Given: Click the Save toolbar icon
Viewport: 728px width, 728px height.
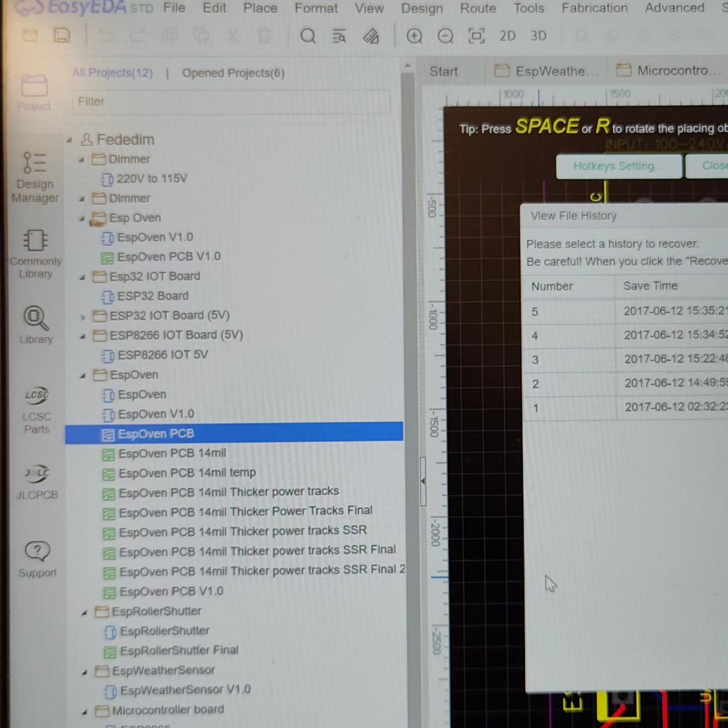Looking at the screenshot, I should (x=62, y=35).
